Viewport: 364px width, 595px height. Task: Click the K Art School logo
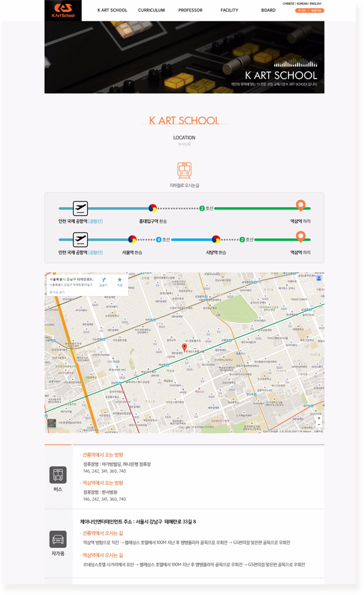click(63, 10)
